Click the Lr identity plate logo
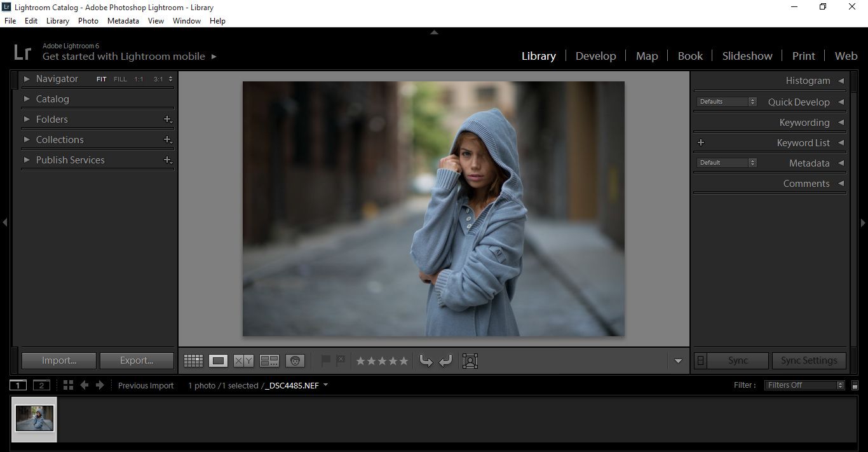This screenshot has height=452, width=868. [x=22, y=51]
